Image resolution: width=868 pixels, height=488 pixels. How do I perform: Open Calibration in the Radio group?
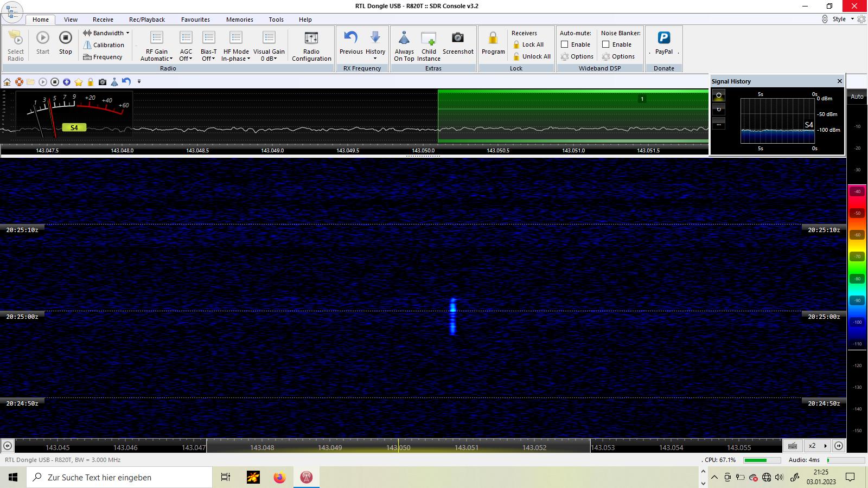104,45
